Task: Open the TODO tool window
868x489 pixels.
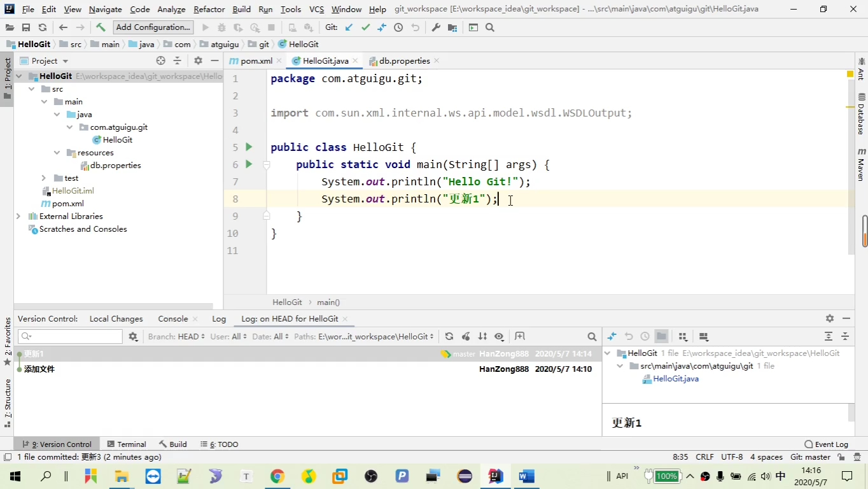Action: 219,444
